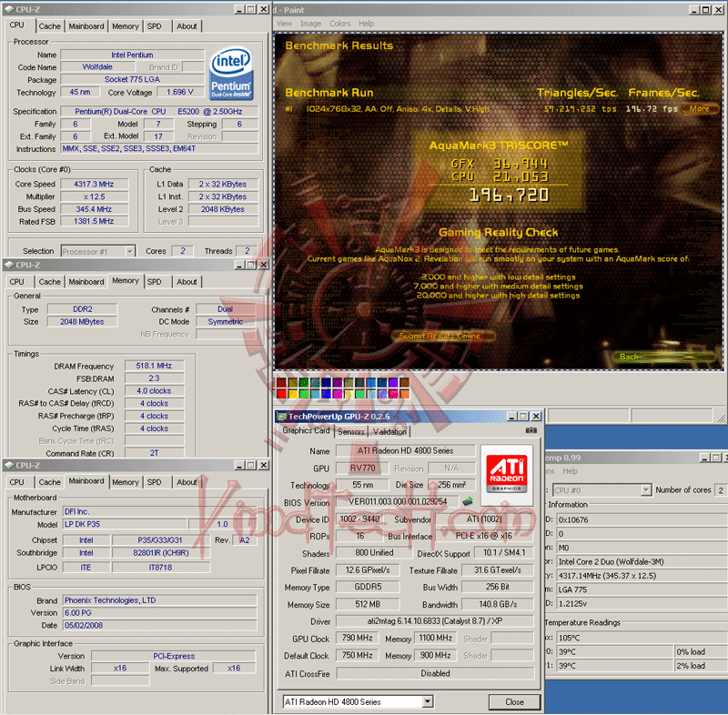The image size is (728, 715).
Task: Click the motherboard Model value LP DK P35
Action: coord(125,524)
